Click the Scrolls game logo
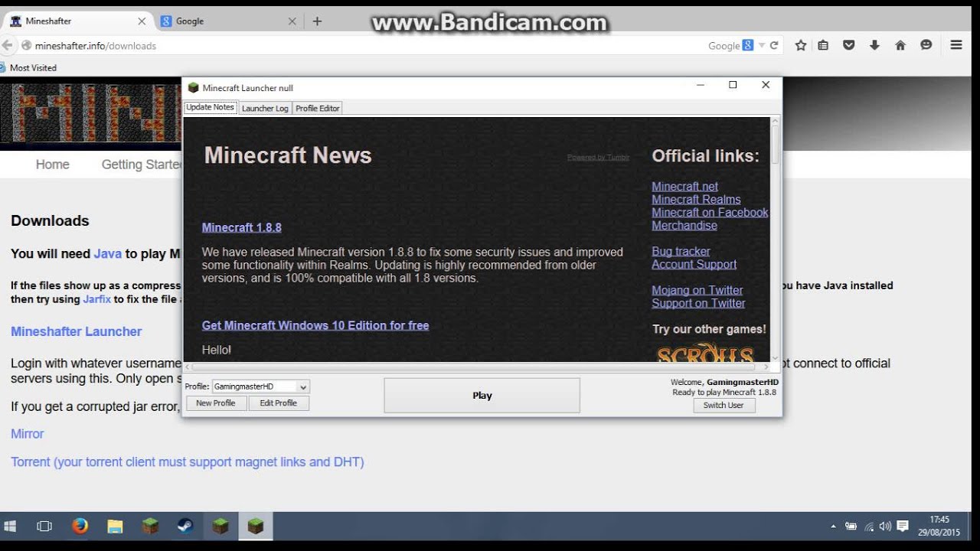 705,354
